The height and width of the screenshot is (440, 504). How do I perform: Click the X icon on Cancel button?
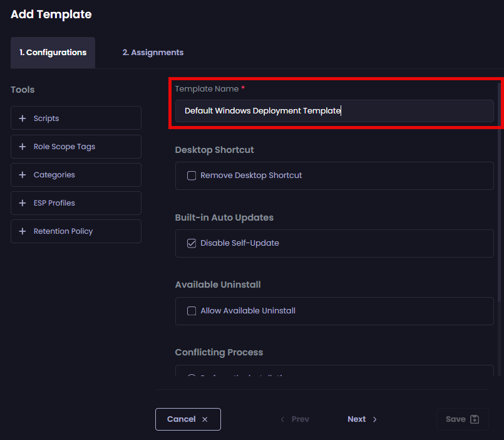[x=205, y=419]
